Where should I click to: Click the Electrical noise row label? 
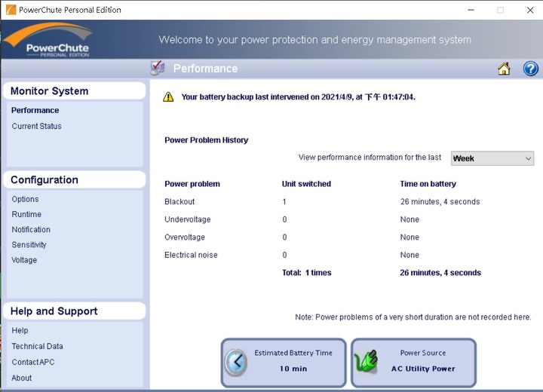point(191,255)
